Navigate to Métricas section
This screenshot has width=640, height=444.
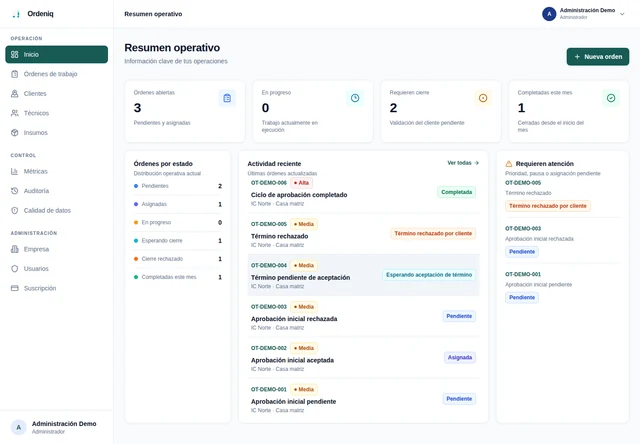point(56,171)
